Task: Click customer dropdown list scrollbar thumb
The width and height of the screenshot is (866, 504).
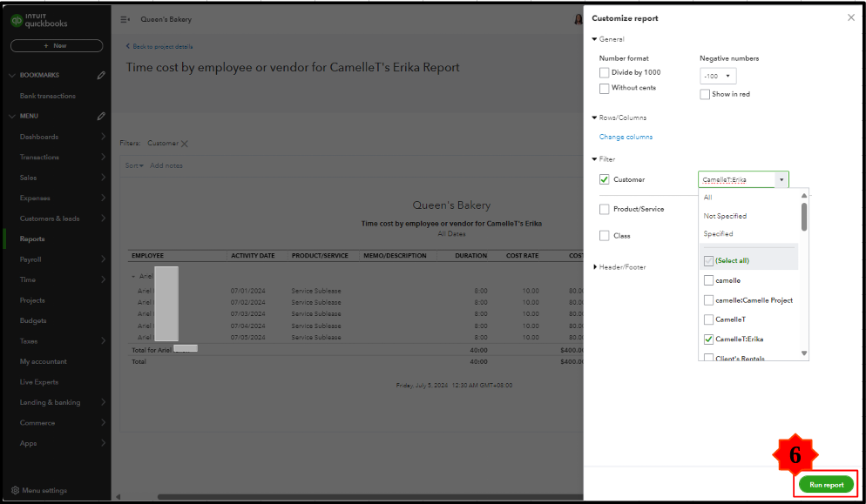Action: tap(804, 217)
